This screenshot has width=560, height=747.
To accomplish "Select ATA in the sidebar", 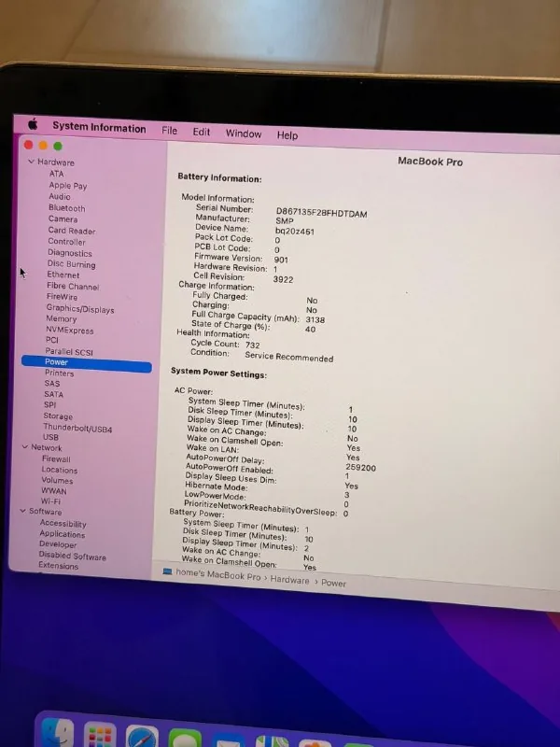I will tap(56, 174).
